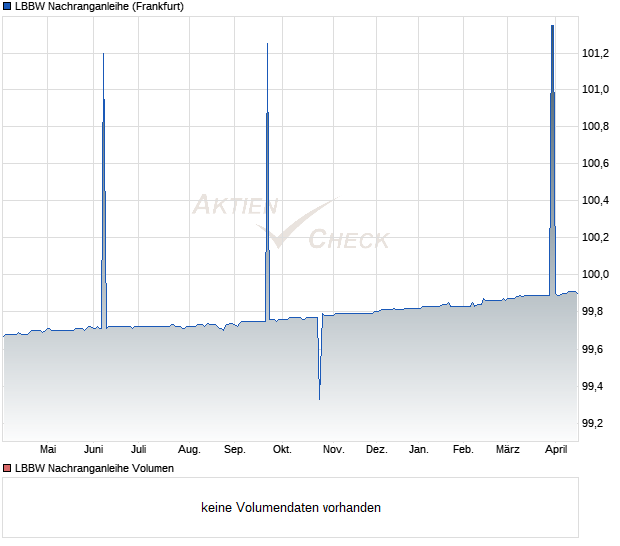Click the blue LBBW Nachranganleihe legend square
This screenshot has width=620, height=546.
7,7
